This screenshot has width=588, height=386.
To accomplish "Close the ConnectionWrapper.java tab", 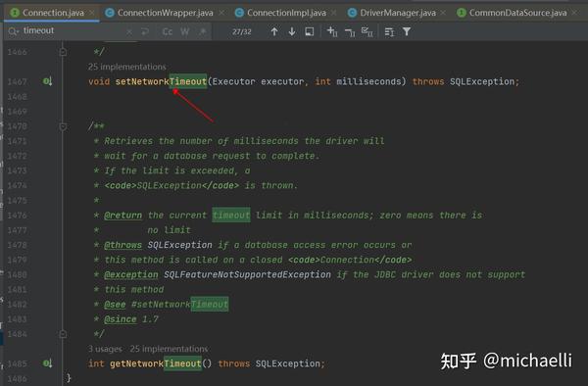I will click(x=221, y=13).
